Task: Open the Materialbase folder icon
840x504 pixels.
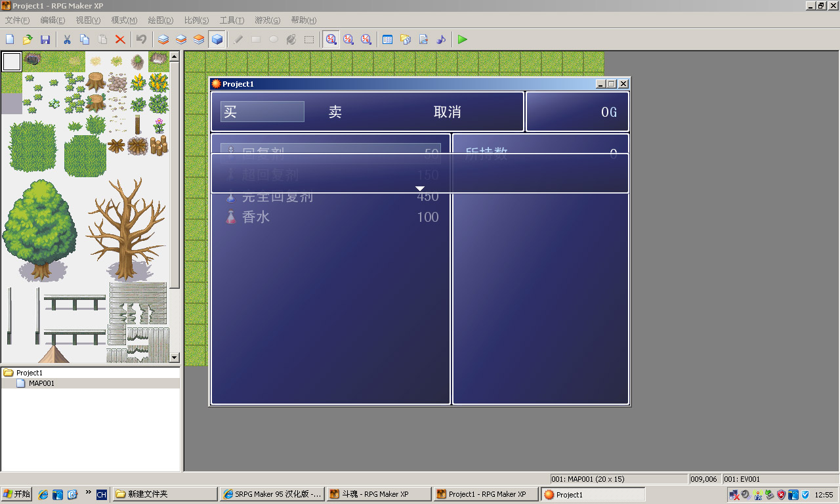Action: [x=406, y=39]
